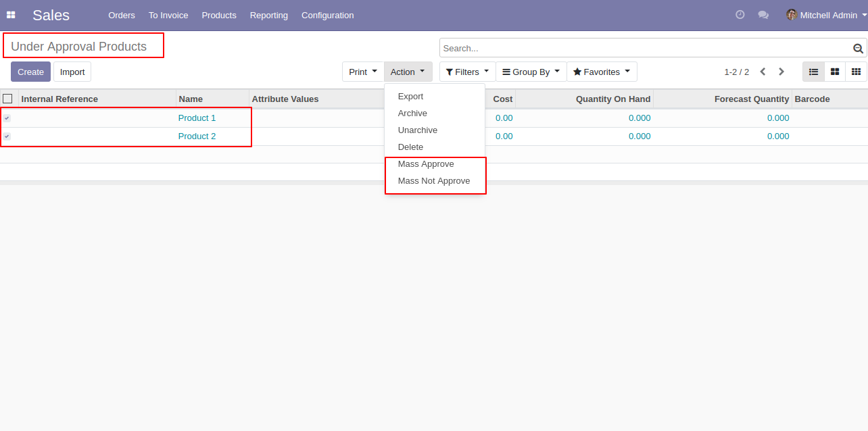This screenshot has height=431, width=868.
Task: Select Mass Not Approve action
Action: click(x=434, y=181)
